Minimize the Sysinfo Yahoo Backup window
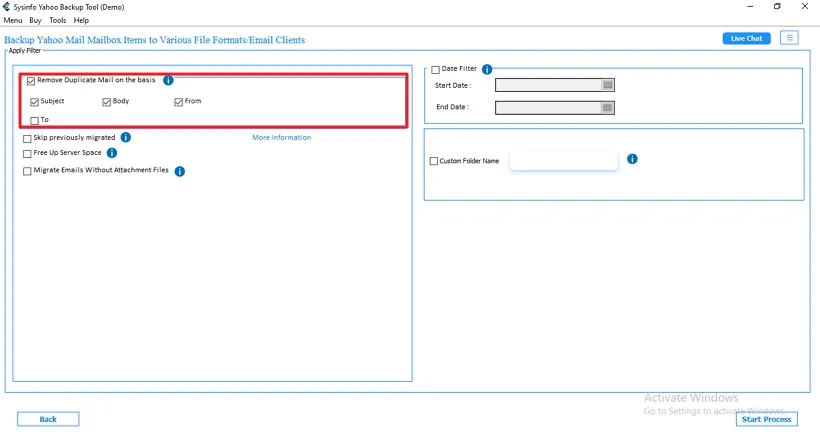The width and height of the screenshot is (820, 437). pyautogui.click(x=750, y=7)
